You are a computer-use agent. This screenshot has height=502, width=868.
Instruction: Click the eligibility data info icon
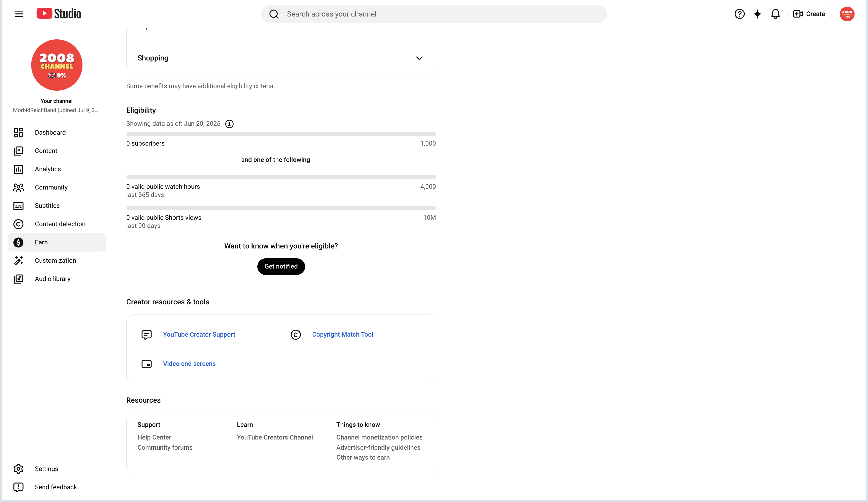[x=229, y=124]
